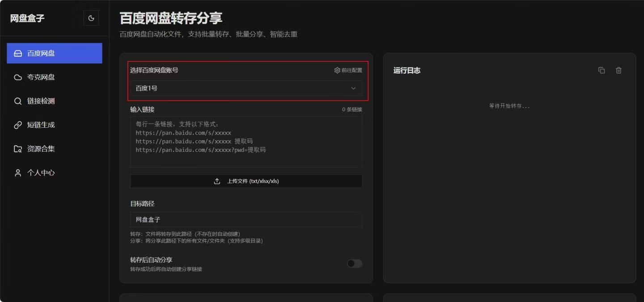This screenshot has width=644, height=302.
Task: Click the upload arrow icon
Action: (217, 181)
